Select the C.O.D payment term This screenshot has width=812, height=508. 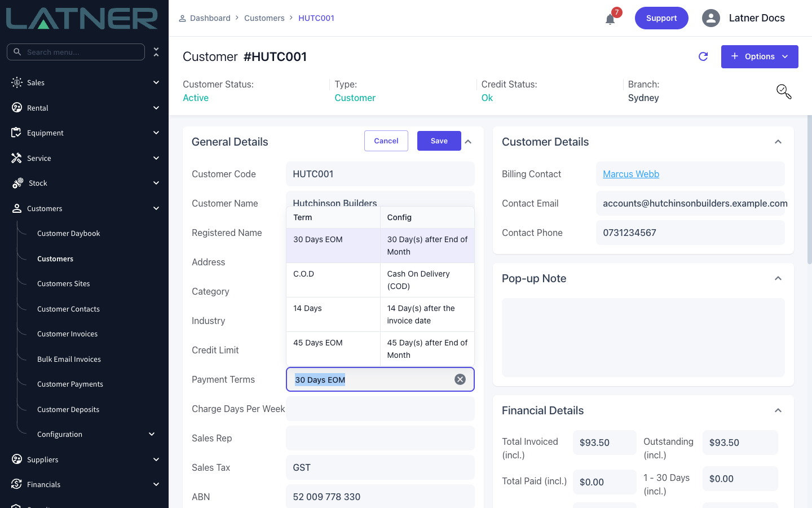[x=380, y=280]
